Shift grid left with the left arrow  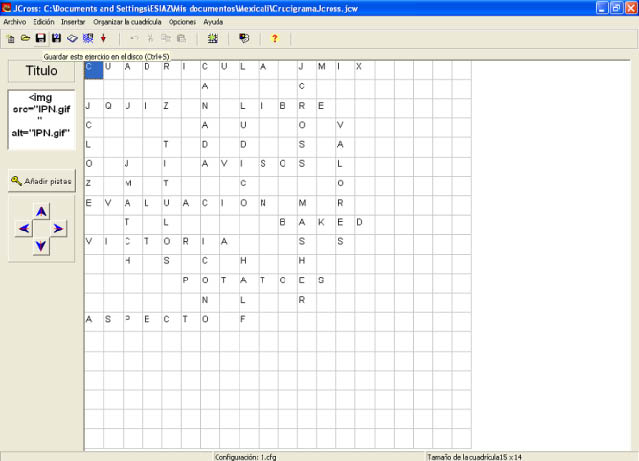tap(24, 229)
